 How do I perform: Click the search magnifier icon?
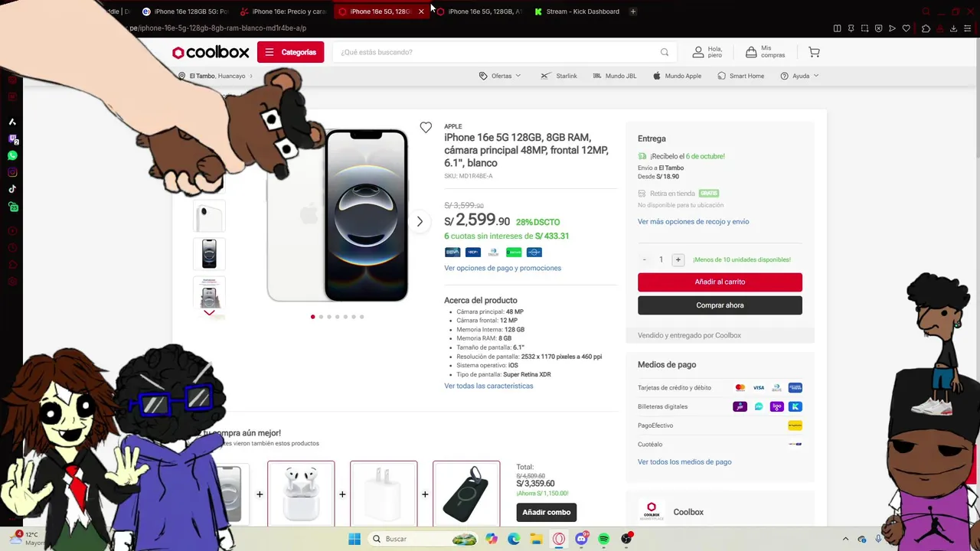(x=665, y=52)
